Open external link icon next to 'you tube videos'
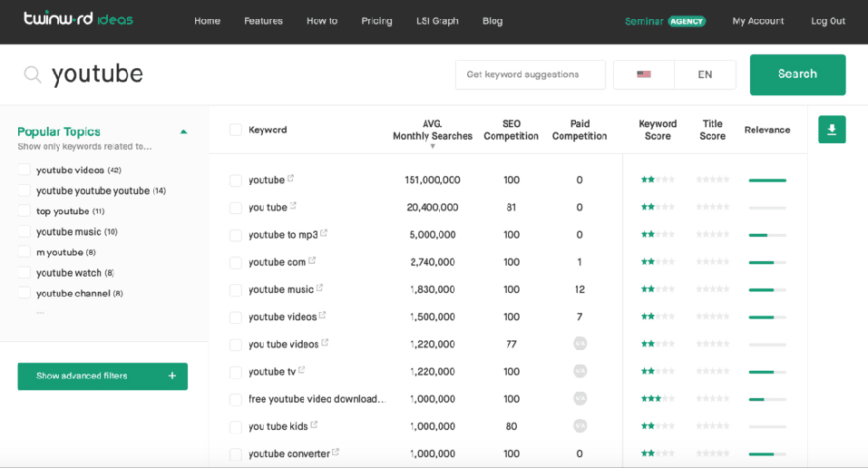Image resolution: width=868 pixels, height=468 pixels. [325, 343]
